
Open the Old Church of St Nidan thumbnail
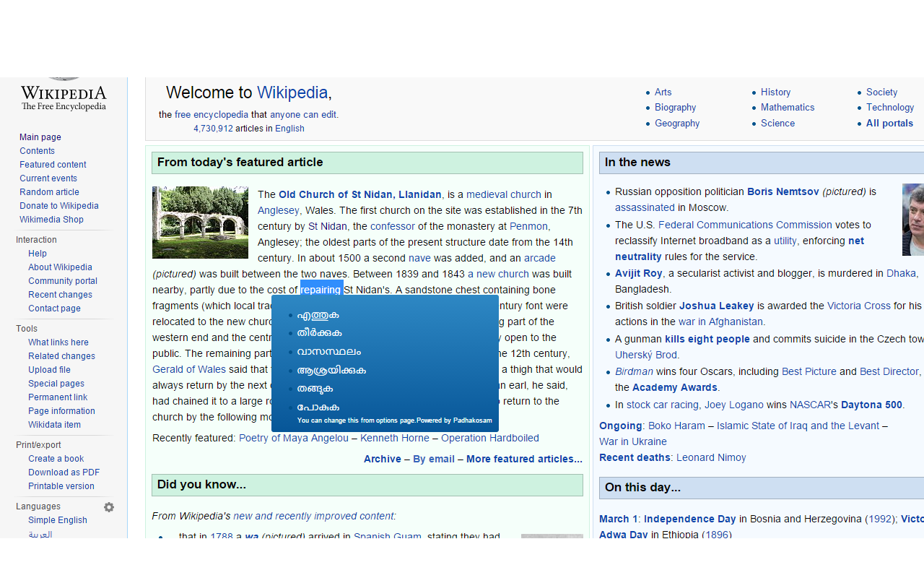click(x=200, y=223)
